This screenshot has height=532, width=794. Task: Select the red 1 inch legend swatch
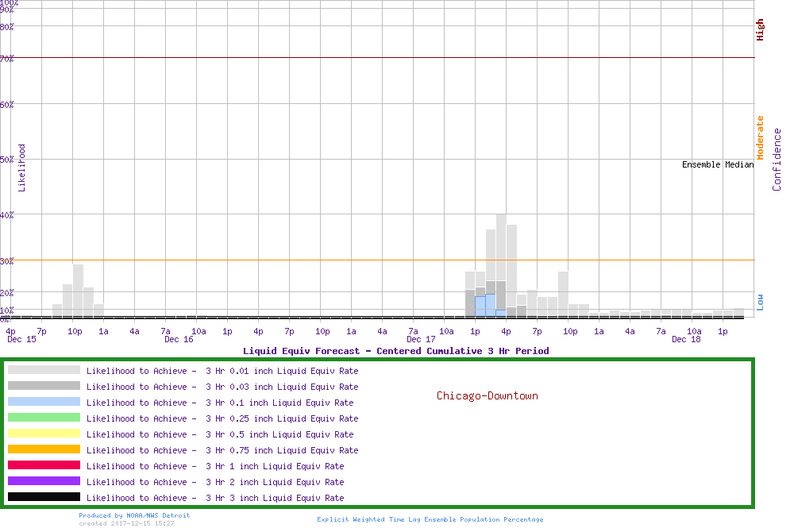click(44, 465)
